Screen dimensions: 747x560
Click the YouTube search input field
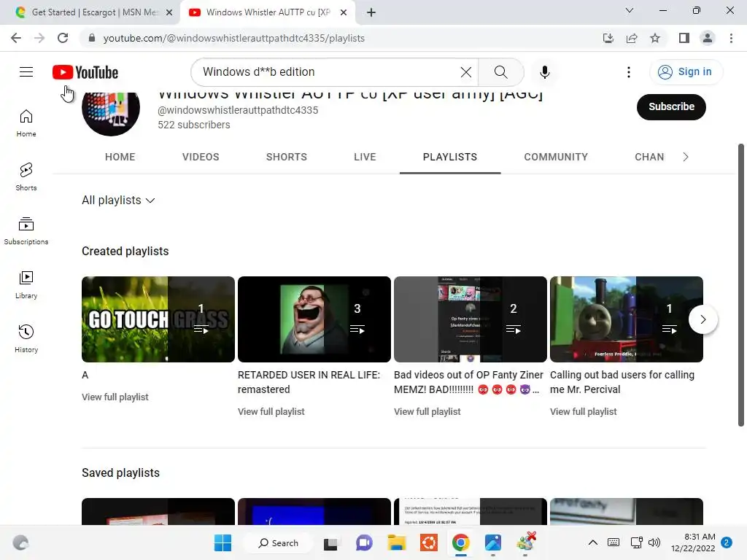329,72
